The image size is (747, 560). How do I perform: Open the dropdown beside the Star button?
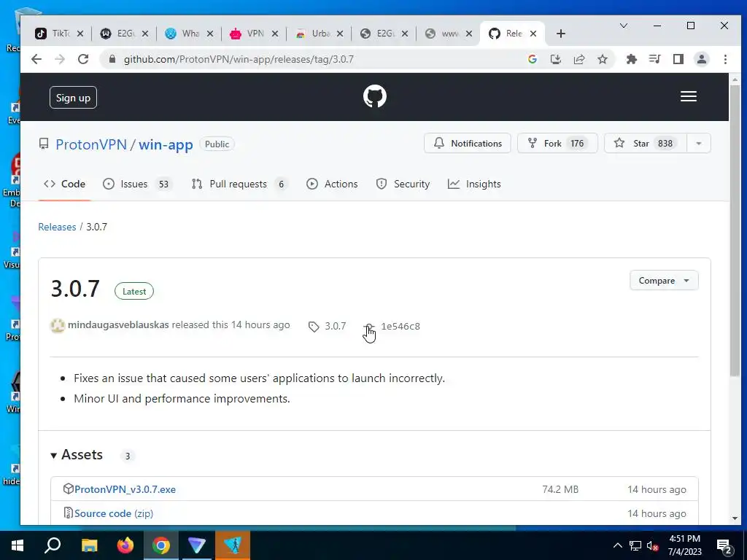pos(698,144)
